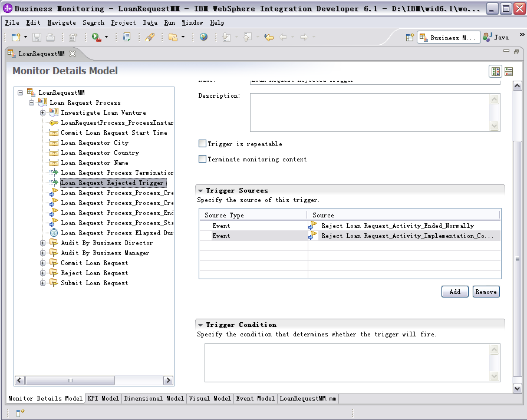Switch to the Visual Model tab
Screen dimensions: 527x420
point(210,399)
